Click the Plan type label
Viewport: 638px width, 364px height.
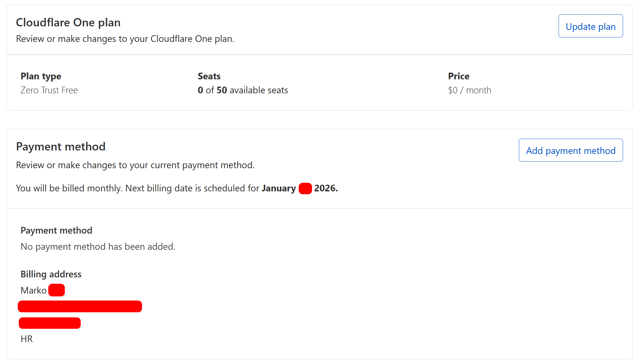[41, 76]
